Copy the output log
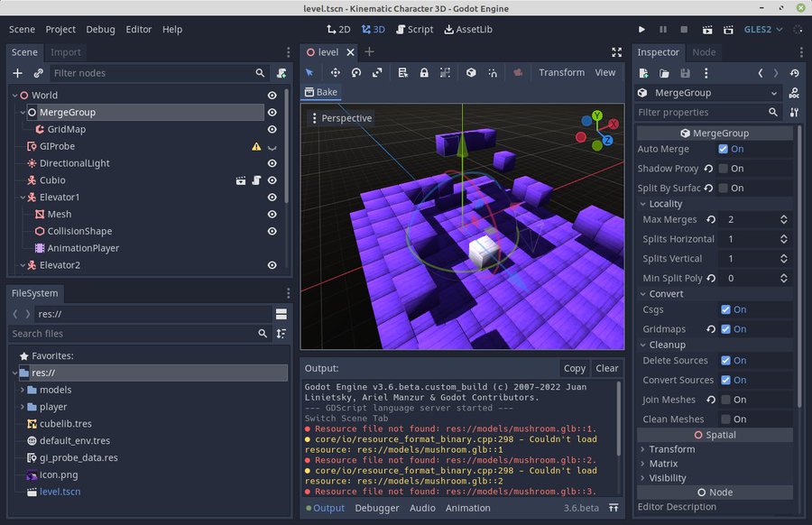812x525 pixels. [575, 368]
